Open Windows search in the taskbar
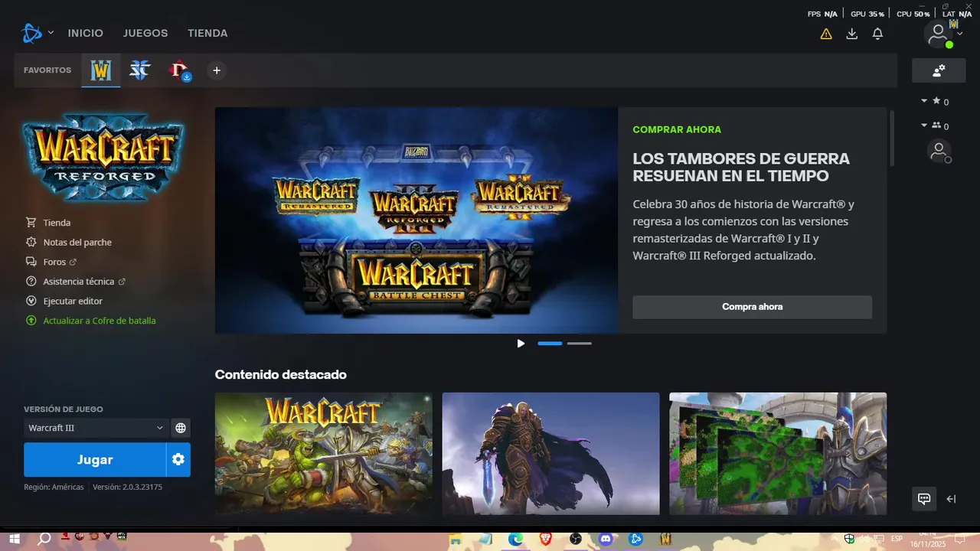The image size is (980, 551). point(44,539)
